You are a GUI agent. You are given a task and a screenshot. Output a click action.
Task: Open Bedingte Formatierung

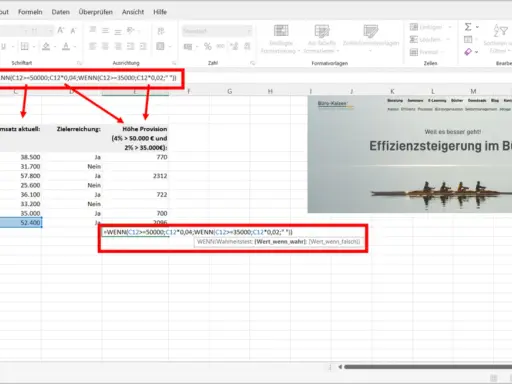coord(281,39)
